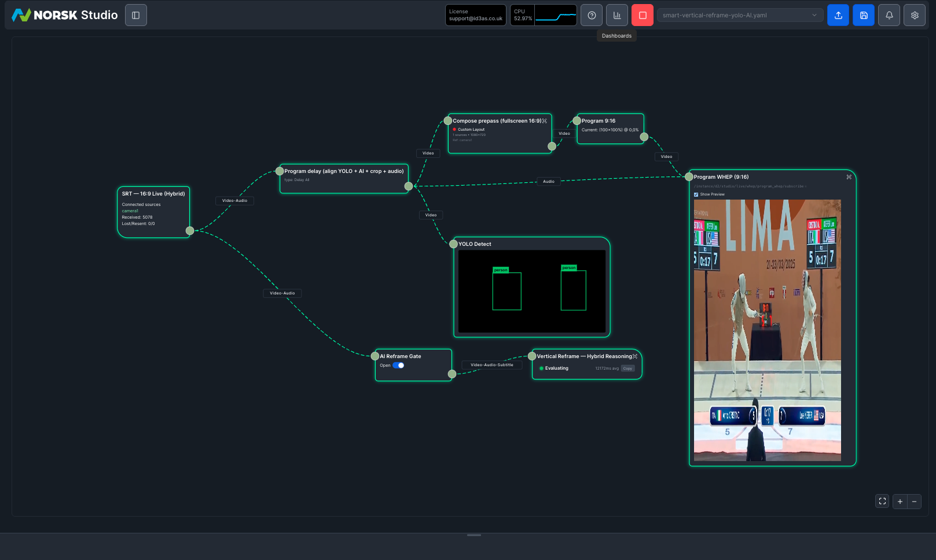Uncheck the Show Preview checkbox

[696, 194]
